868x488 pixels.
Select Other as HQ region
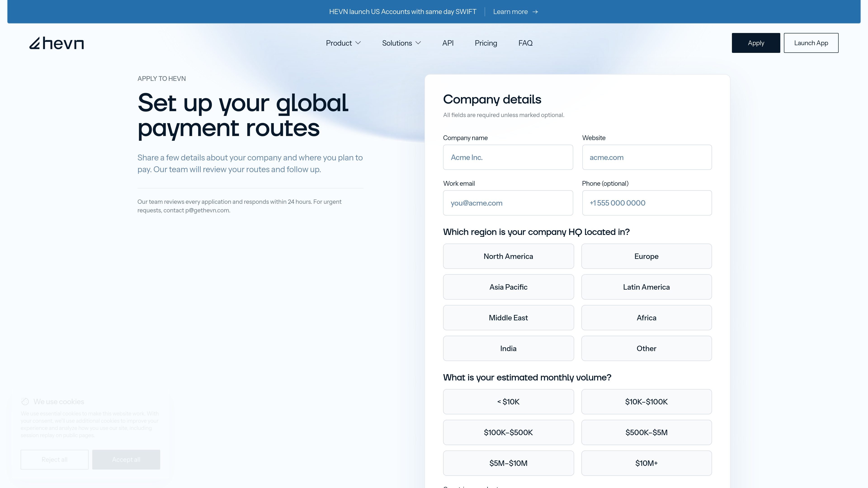646,348
